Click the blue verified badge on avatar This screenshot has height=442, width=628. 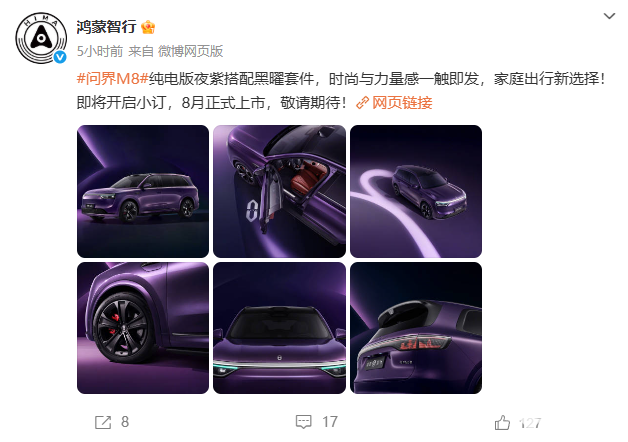click(60, 57)
